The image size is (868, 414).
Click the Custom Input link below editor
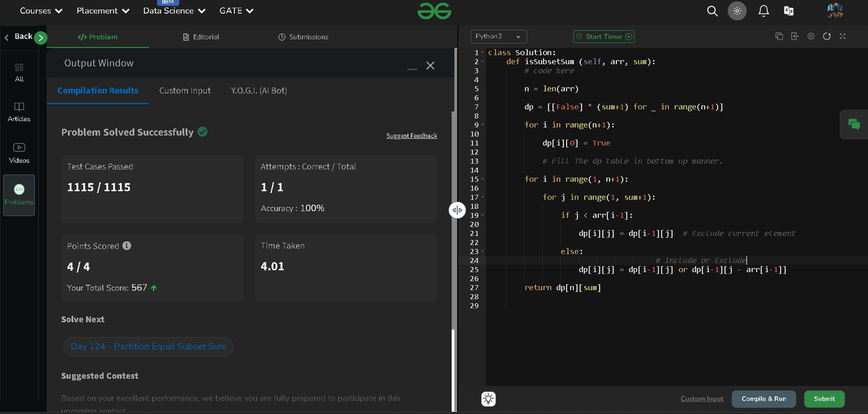tap(702, 399)
